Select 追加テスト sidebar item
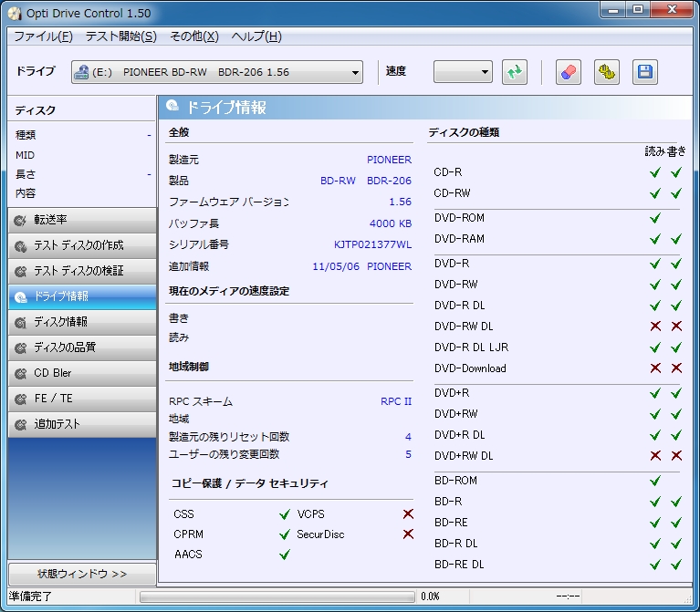The width and height of the screenshot is (700, 612). tap(82, 424)
